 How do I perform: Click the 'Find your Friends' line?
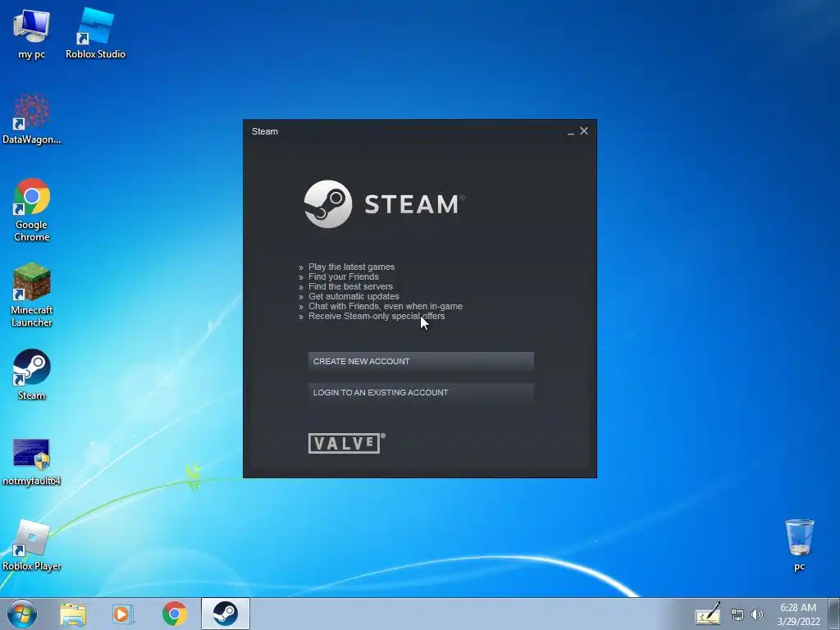344,277
